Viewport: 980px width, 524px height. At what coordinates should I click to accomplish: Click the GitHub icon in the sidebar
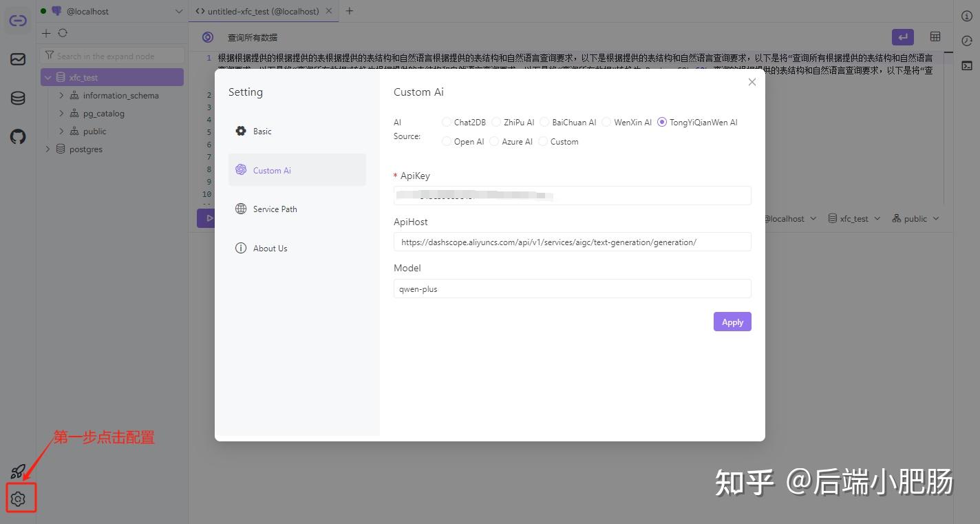coord(17,136)
